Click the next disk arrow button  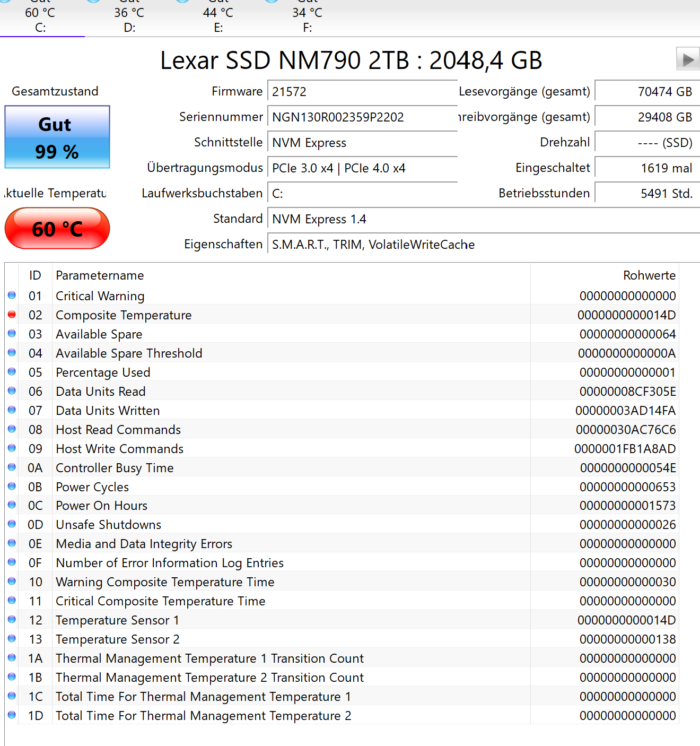tap(688, 59)
